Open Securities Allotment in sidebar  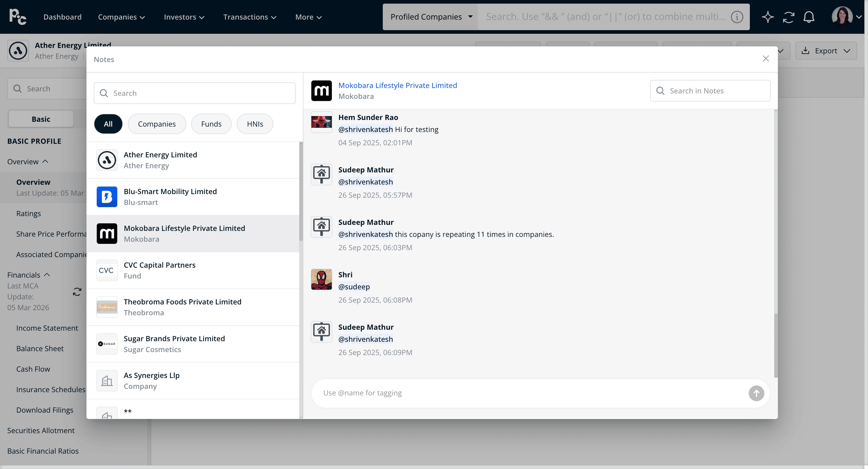[x=41, y=431]
